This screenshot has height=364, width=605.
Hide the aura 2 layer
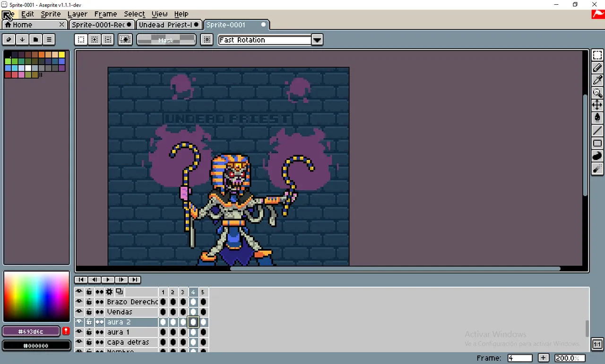tap(79, 322)
